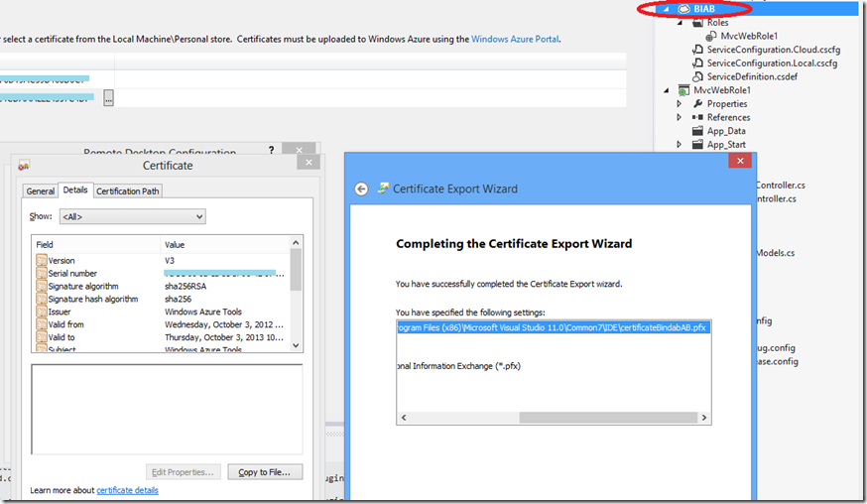Click the scroll down arrow in certificate field list
The image size is (867, 504).
click(x=296, y=345)
